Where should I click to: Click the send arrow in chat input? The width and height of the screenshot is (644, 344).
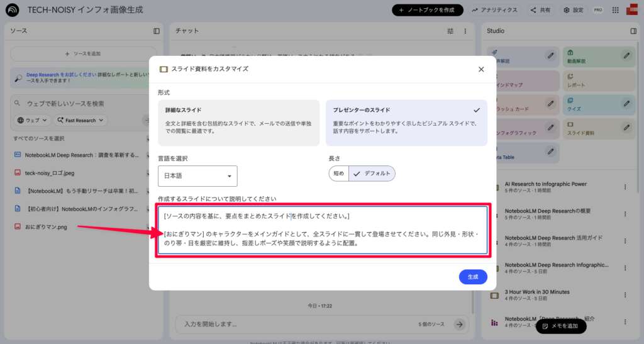pyautogui.click(x=459, y=325)
